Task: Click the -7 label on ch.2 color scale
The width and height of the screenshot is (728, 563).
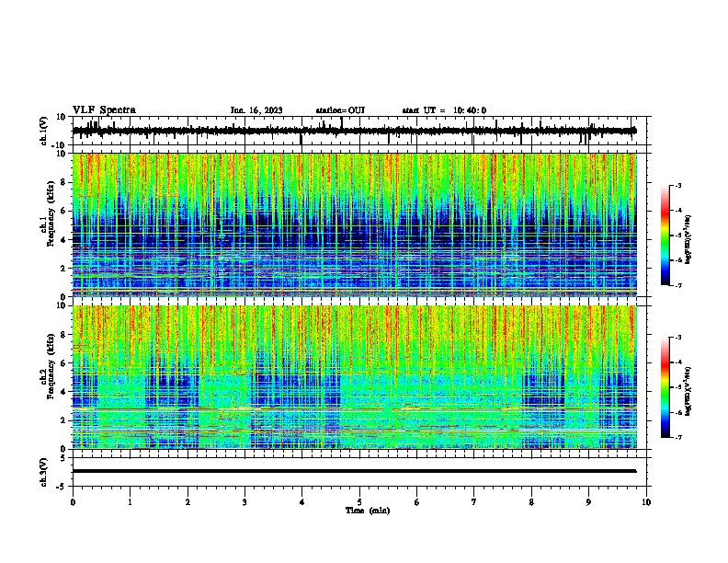Action: click(x=678, y=438)
